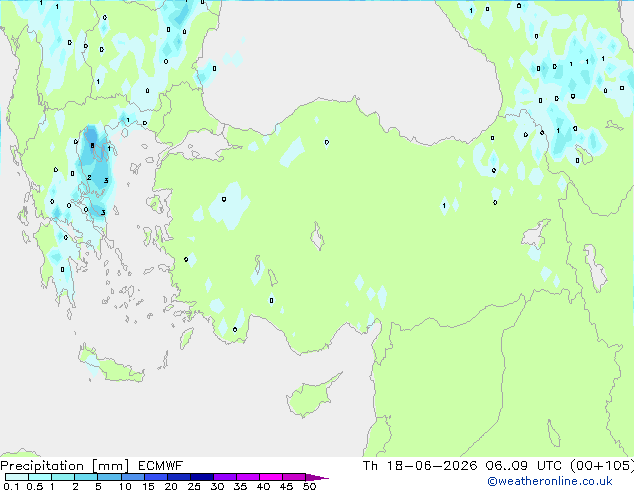
Task: Select the 45–50 mm legend swatch
Action: (294, 477)
